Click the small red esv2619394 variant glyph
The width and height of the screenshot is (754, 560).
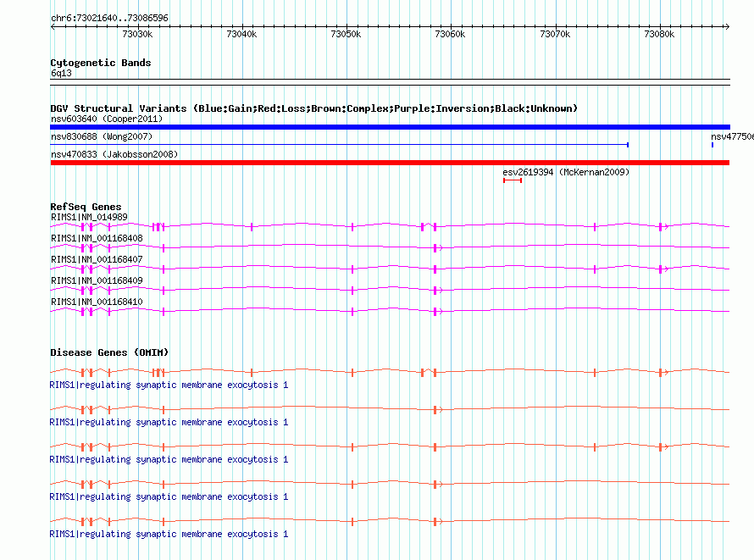click(513, 180)
